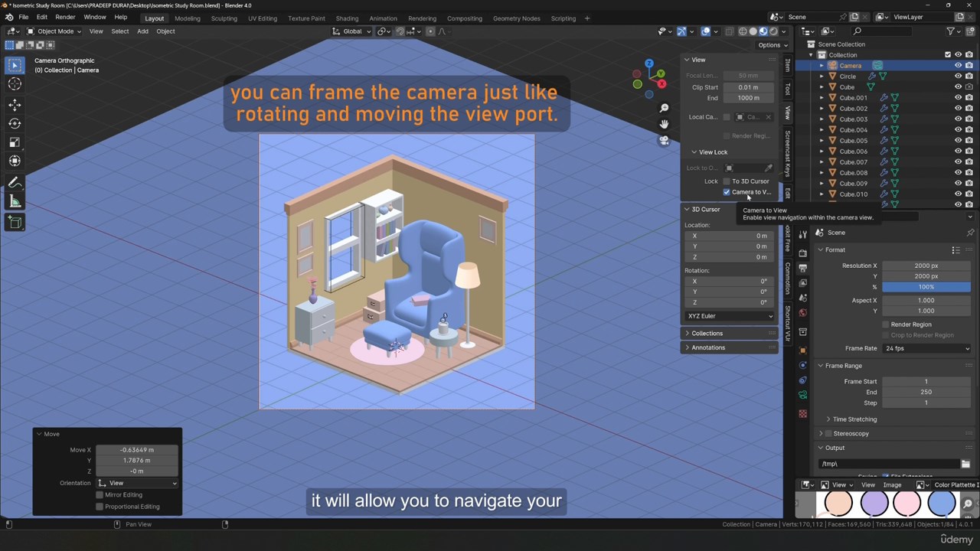Pick the Add Cube tool
This screenshot has height=551, width=980.
click(15, 222)
